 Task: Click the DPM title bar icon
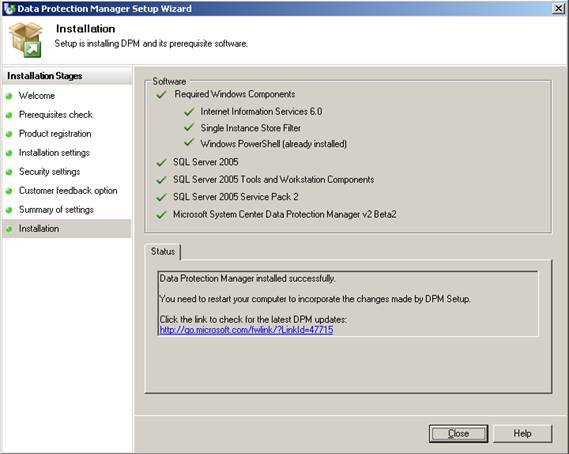9,8
